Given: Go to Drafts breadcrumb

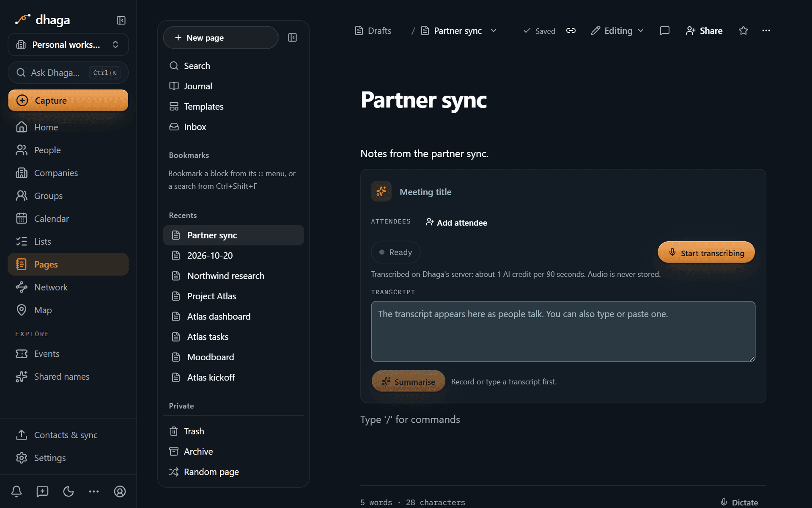Looking at the screenshot, I should (x=373, y=30).
